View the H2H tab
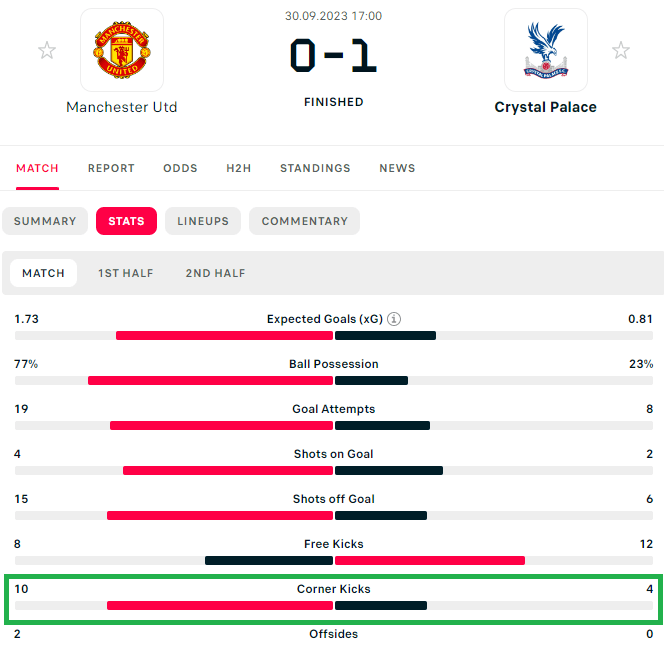The width and height of the screenshot is (664, 645). point(239,168)
